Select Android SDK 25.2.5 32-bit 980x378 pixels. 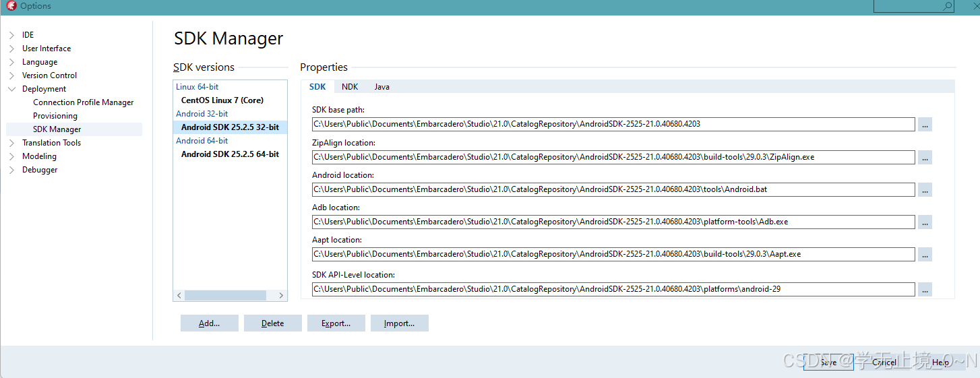tap(230, 127)
